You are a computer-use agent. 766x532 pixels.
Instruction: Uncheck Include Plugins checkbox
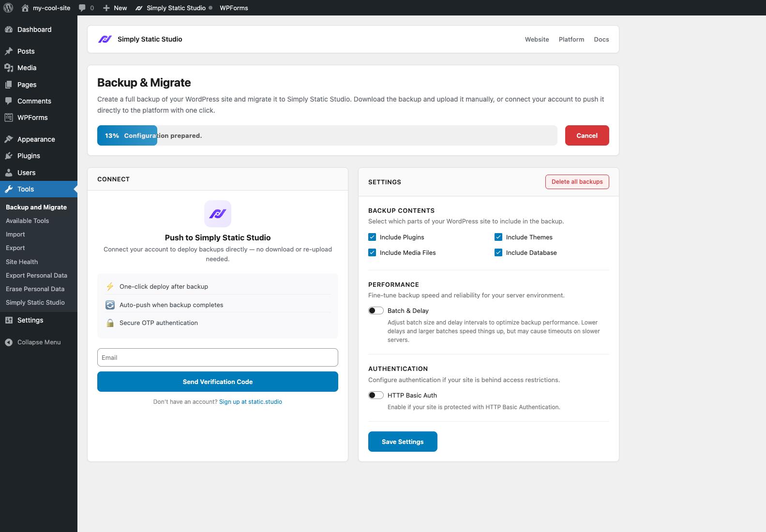click(372, 237)
